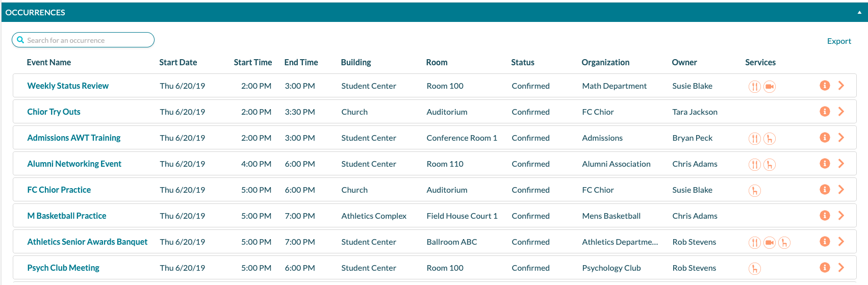Screen dimensions: 868x285
Task: Open Athletics Senior Awards Banquet event link
Action: point(87,242)
